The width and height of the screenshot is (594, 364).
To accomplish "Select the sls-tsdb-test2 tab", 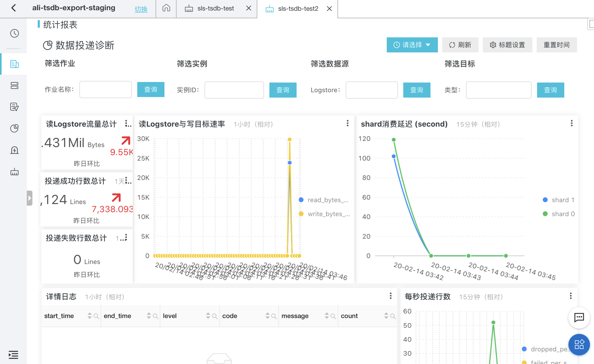I will tap(298, 9).
